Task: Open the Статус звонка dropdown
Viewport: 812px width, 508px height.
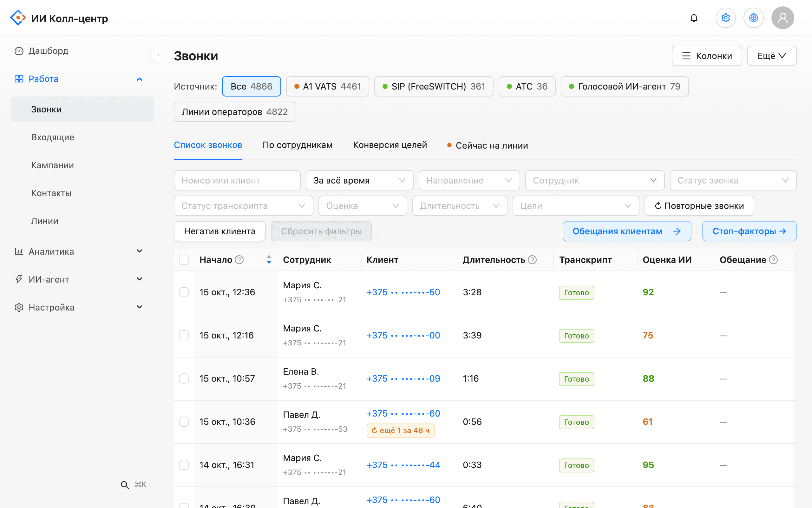Action: click(x=733, y=180)
